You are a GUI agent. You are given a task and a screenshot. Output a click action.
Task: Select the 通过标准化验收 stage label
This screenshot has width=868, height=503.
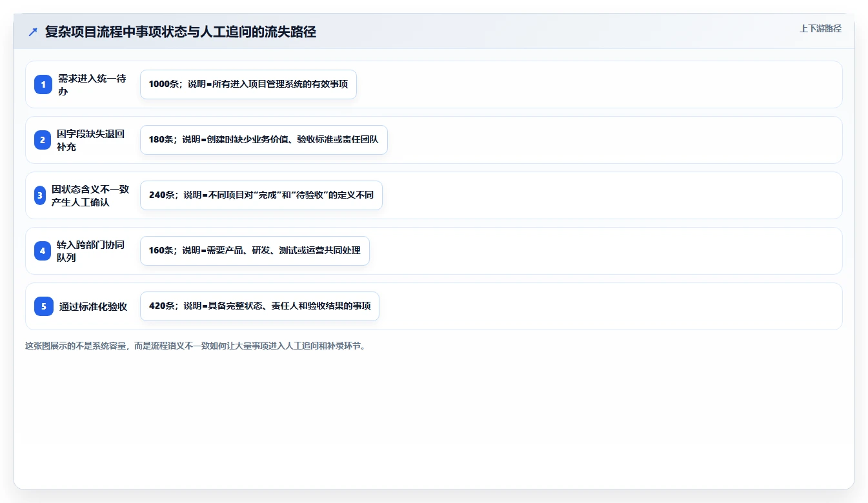(94, 306)
